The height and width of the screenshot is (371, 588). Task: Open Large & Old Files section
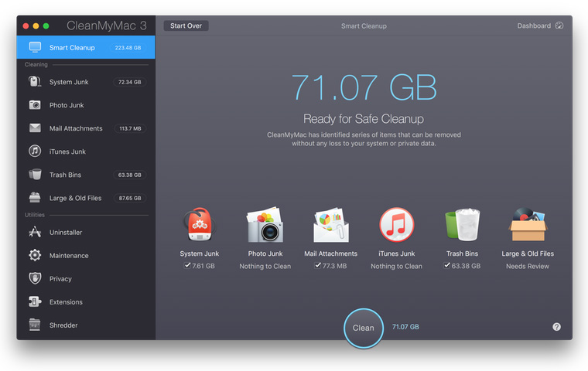pos(86,198)
